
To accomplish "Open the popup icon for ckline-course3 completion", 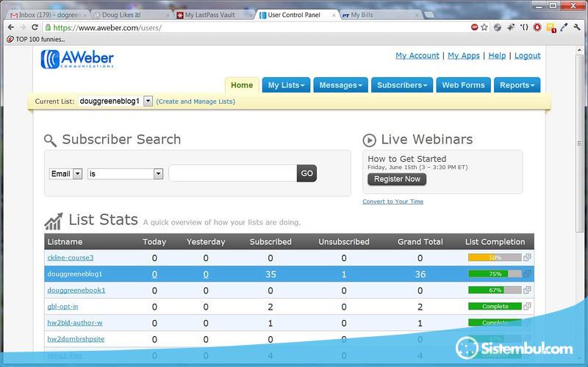I will [527, 257].
